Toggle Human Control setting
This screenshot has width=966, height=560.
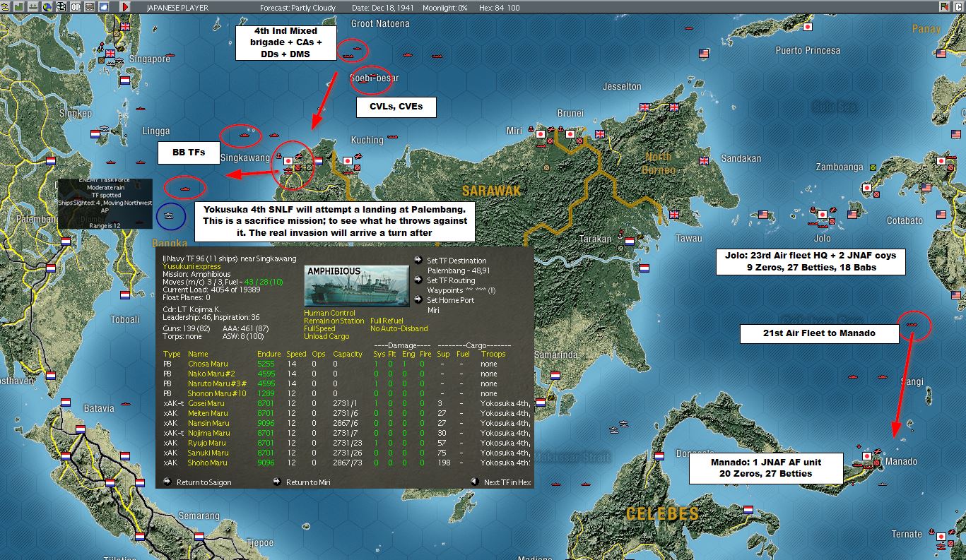click(x=328, y=314)
